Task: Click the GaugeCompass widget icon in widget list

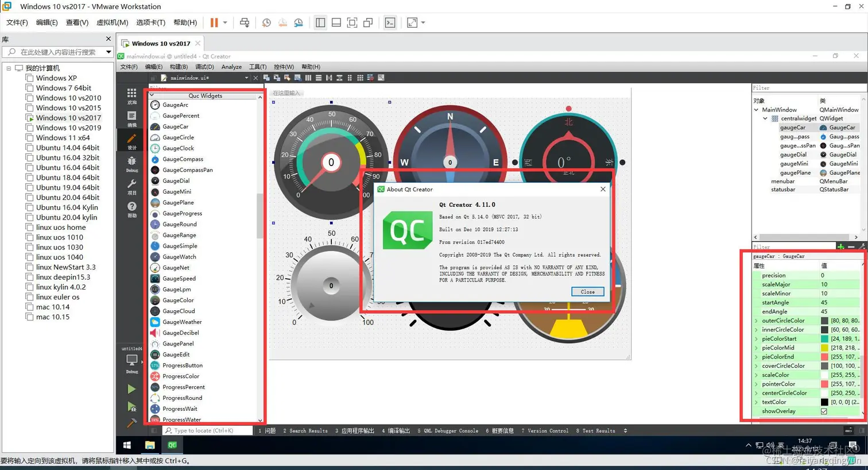Action: [x=155, y=159]
